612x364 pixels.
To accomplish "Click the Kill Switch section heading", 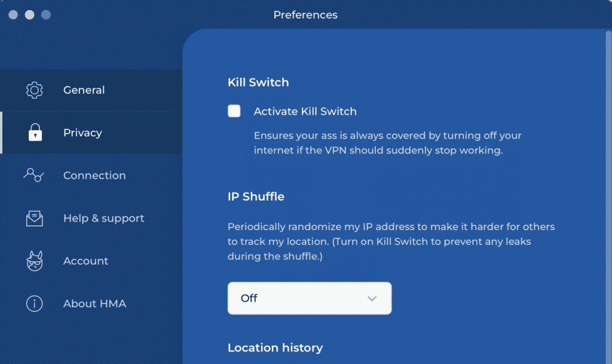I will [258, 82].
